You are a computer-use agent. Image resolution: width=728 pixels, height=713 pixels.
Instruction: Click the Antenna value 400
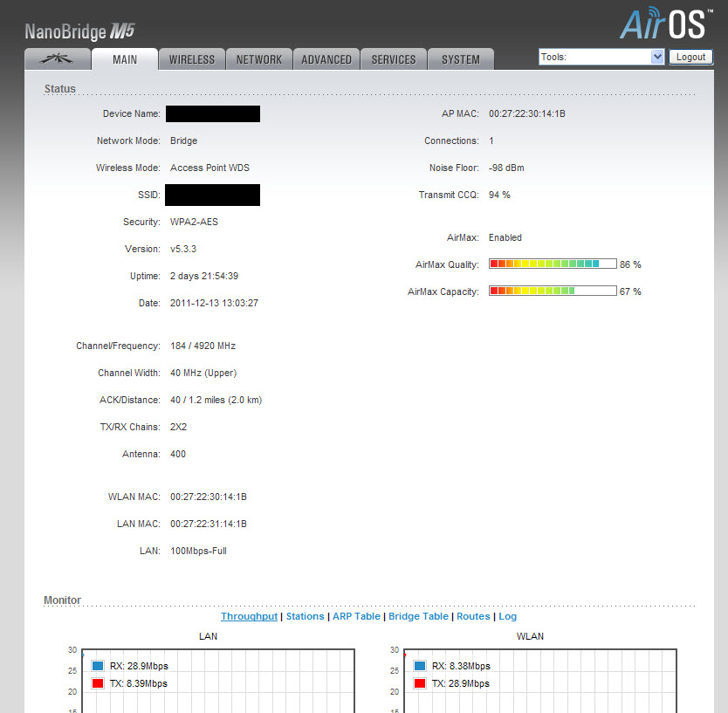click(178, 454)
